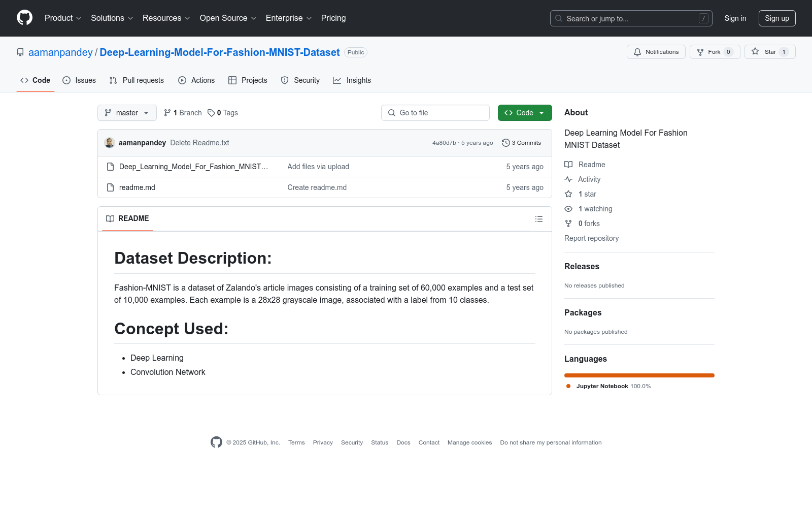Image resolution: width=812 pixels, height=508 pixels.
Task: Open the green Code dropdown button
Action: [x=525, y=113]
